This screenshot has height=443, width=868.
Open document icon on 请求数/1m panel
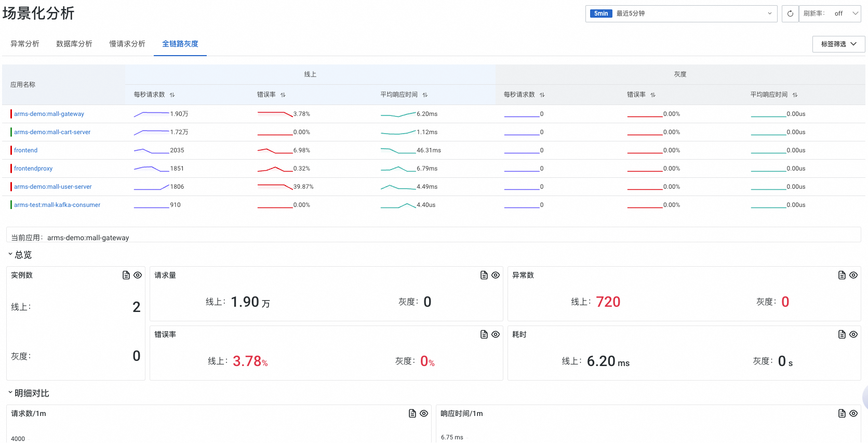coord(412,413)
